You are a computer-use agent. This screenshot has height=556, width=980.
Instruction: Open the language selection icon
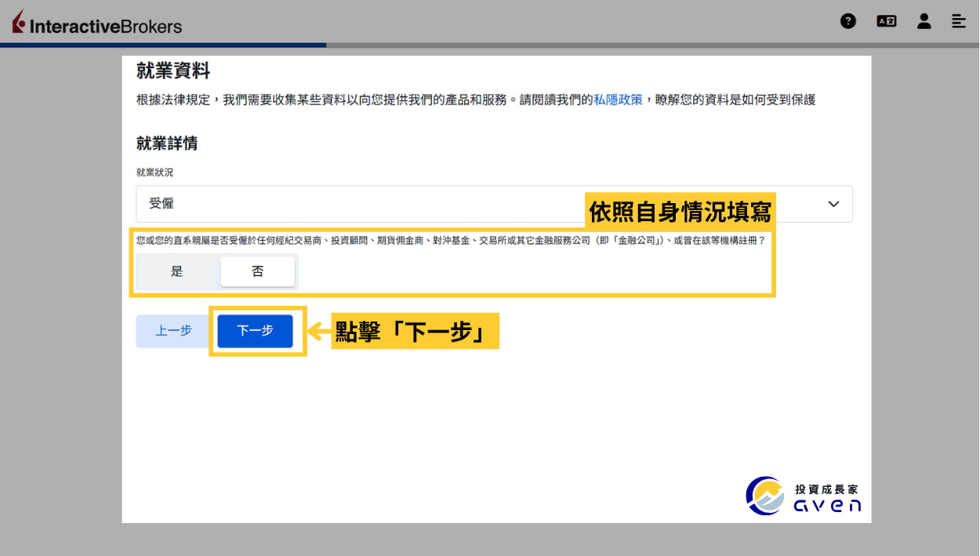(887, 21)
